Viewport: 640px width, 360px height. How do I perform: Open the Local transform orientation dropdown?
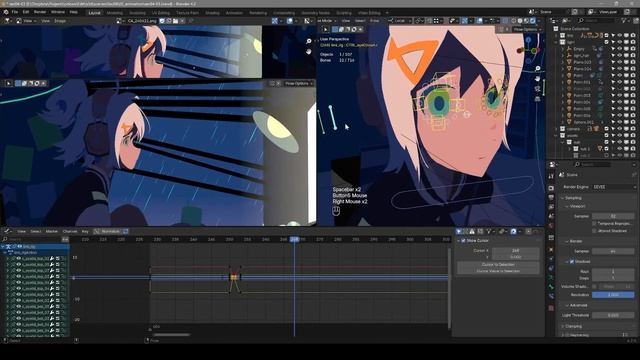[x=399, y=20]
